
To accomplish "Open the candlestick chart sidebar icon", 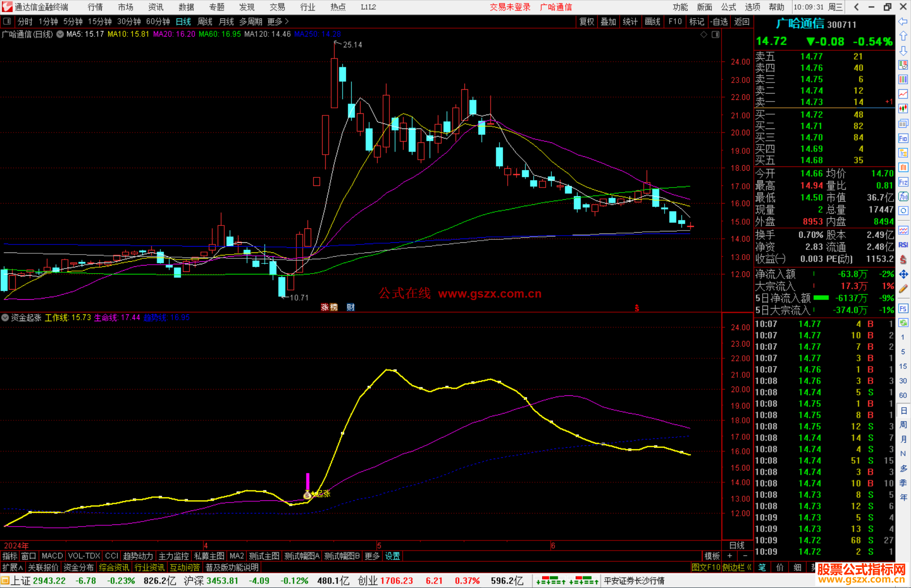I will (903, 109).
